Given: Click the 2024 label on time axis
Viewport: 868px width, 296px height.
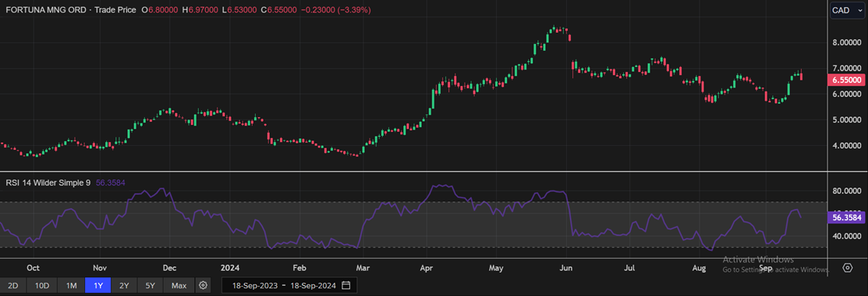Looking at the screenshot, I should pyautogui.click(x=230, y=268).
